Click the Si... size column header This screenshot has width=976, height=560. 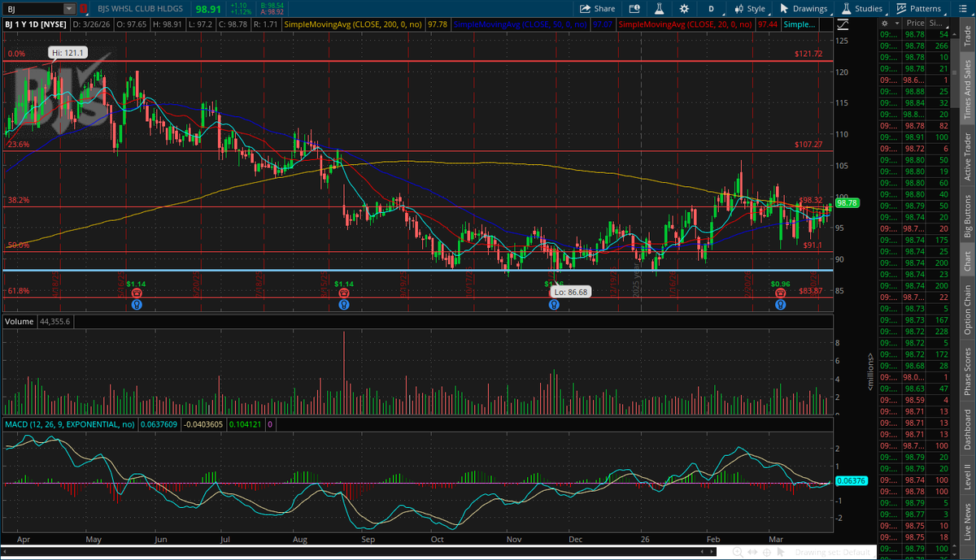tap(938, 24)
